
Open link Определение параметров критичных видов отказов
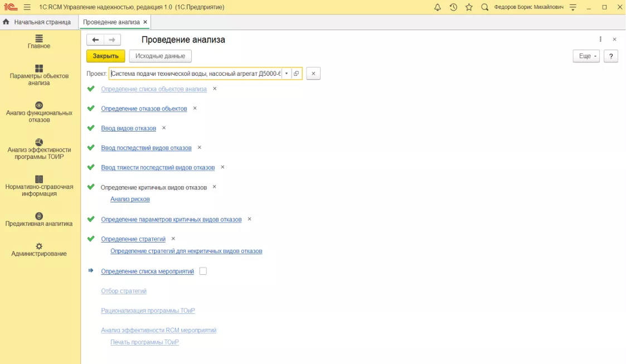(x=171, y=219)
